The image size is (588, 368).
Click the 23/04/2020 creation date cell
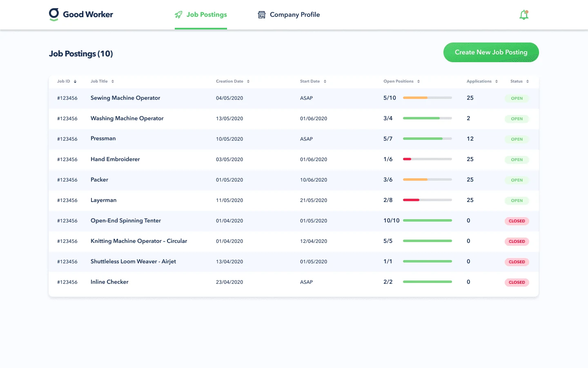pos(229,282)
